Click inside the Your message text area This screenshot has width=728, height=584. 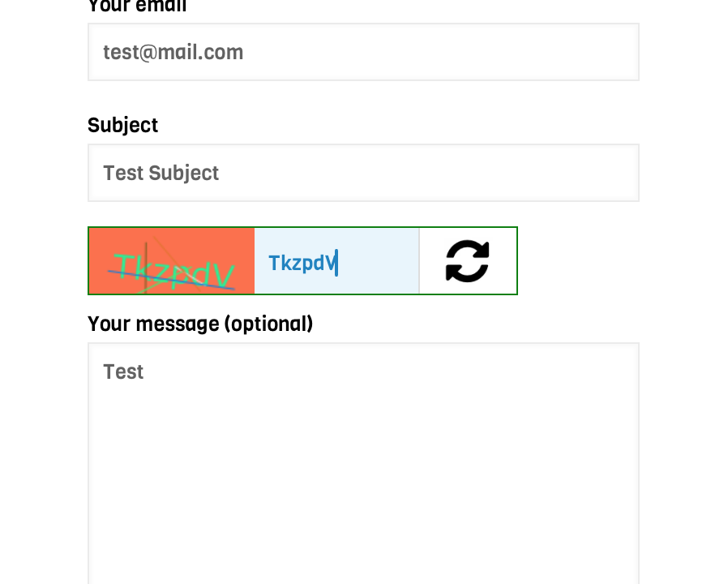tap(363, 464)
